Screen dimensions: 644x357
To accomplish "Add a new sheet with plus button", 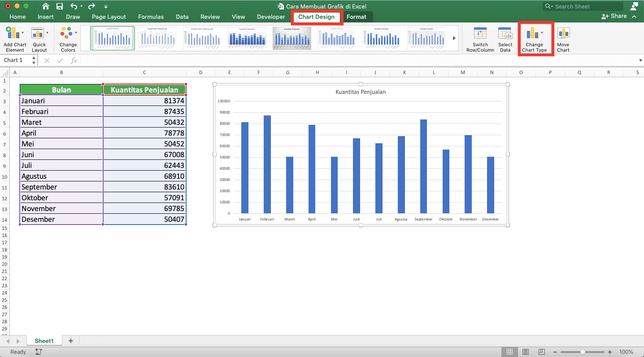I will click(x=70, y=341).
